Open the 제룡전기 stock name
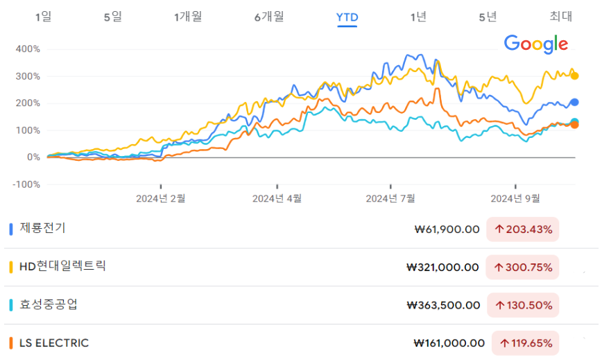The image size is (602, 364). point(42,228)
